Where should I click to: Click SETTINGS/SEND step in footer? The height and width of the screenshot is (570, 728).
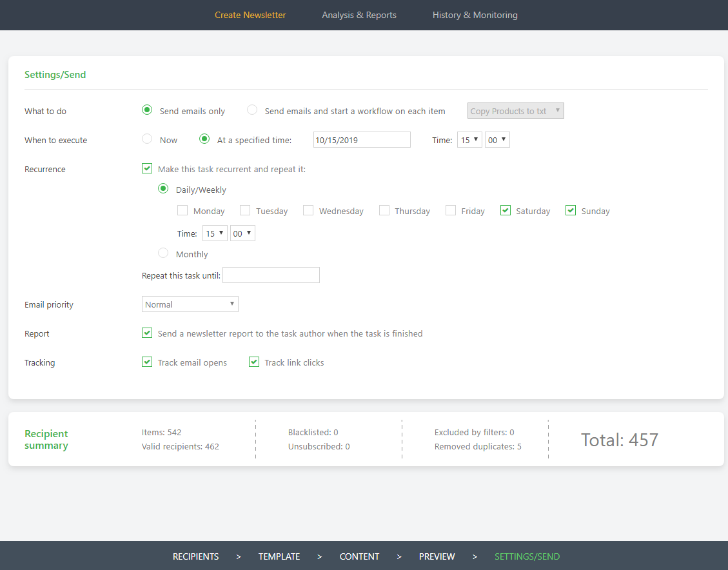527,556
